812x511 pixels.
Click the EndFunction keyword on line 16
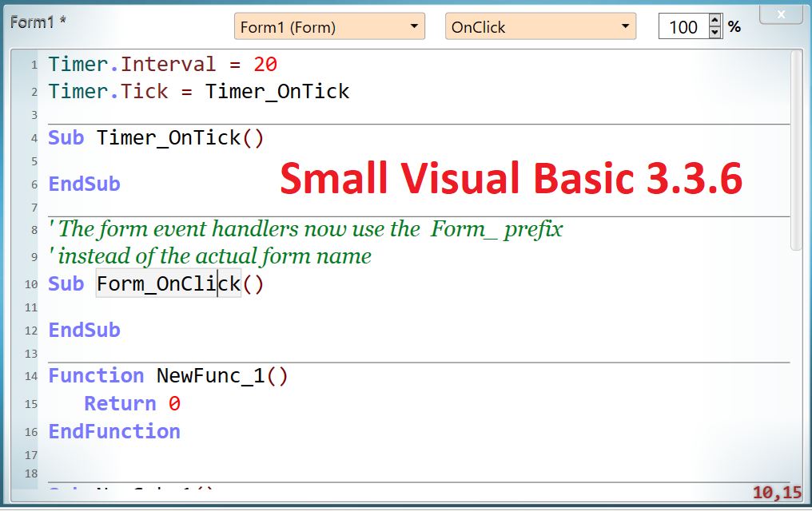(114, 431)
